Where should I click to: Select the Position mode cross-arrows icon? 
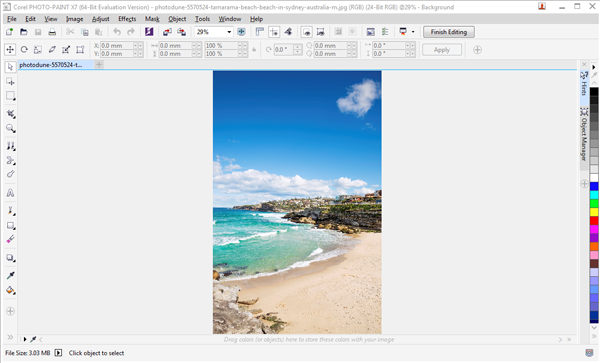click(x=10, y=50)
